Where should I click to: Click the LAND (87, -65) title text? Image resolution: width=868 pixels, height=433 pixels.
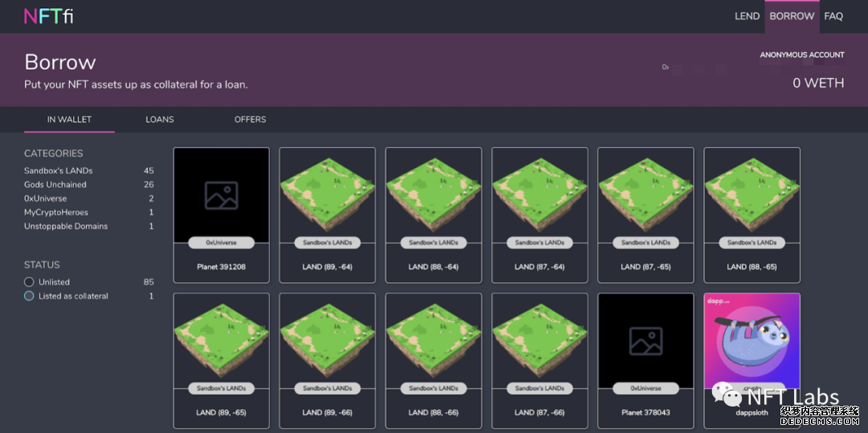coord(646,267)
